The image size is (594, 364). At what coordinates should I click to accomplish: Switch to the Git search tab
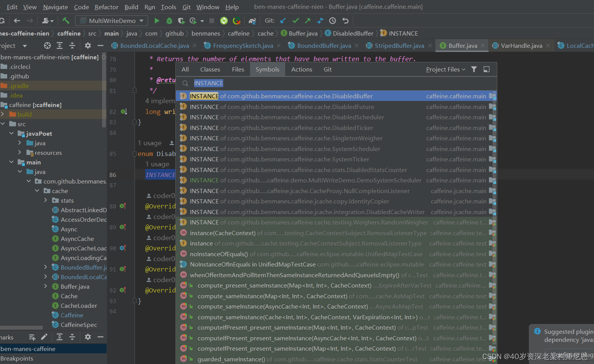point(328,69)
